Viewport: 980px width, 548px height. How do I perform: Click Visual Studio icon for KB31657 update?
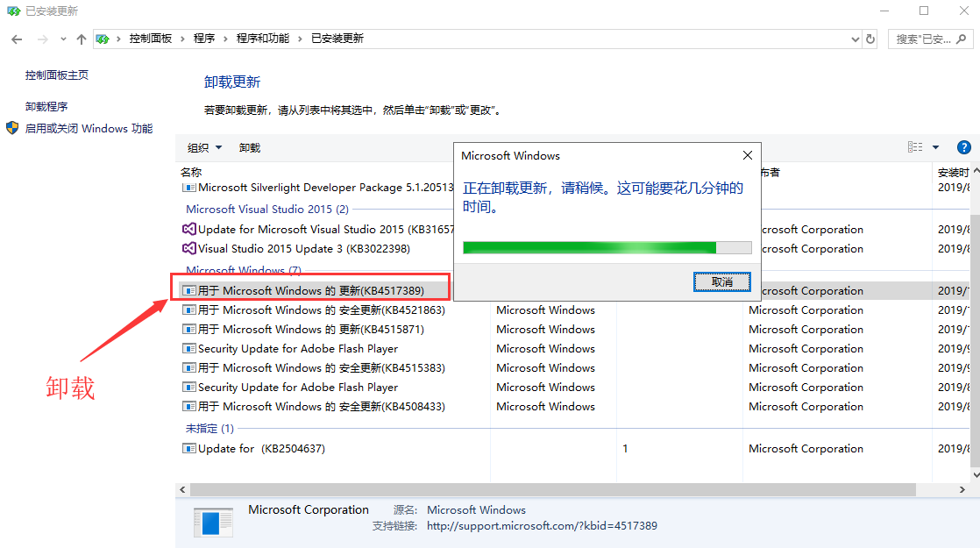(188, 230)
